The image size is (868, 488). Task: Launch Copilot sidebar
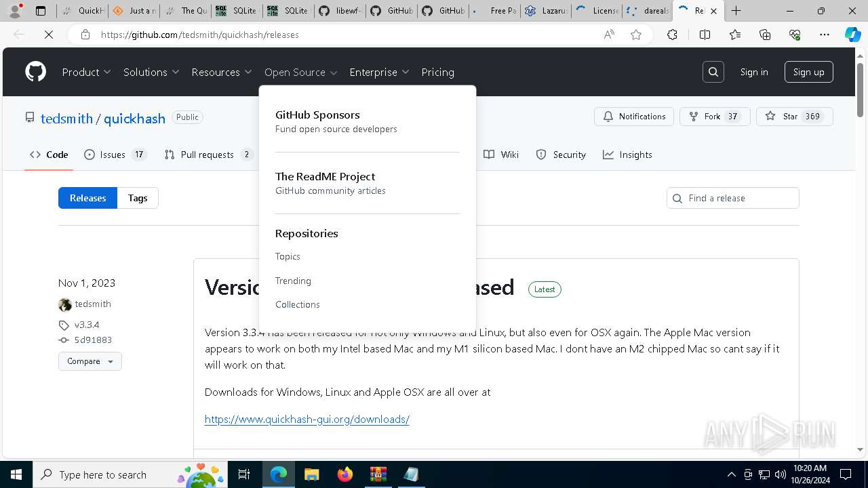(852, 35)
